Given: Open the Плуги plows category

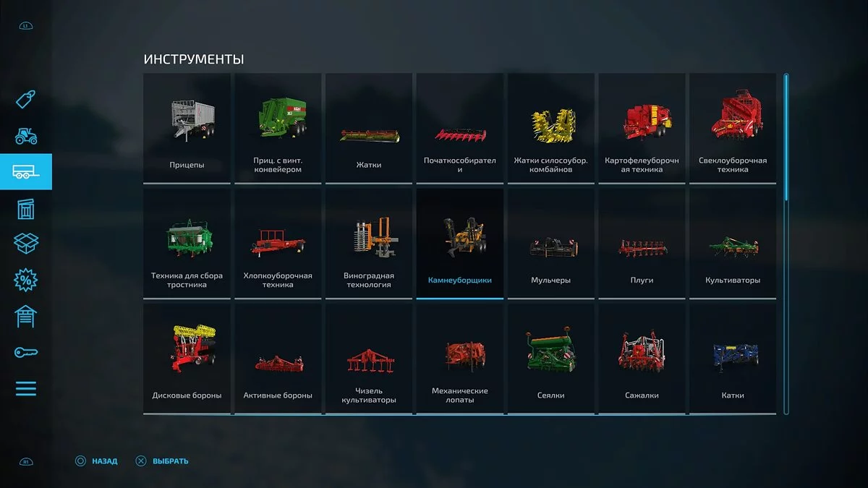Looking at the screenshot, I should pos(642,243).
